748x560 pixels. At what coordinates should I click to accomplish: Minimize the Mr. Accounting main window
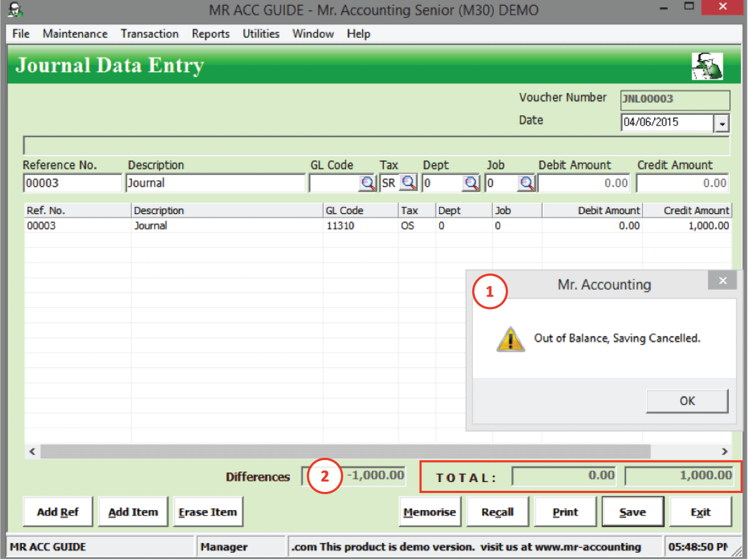click(x=664, y=8)
